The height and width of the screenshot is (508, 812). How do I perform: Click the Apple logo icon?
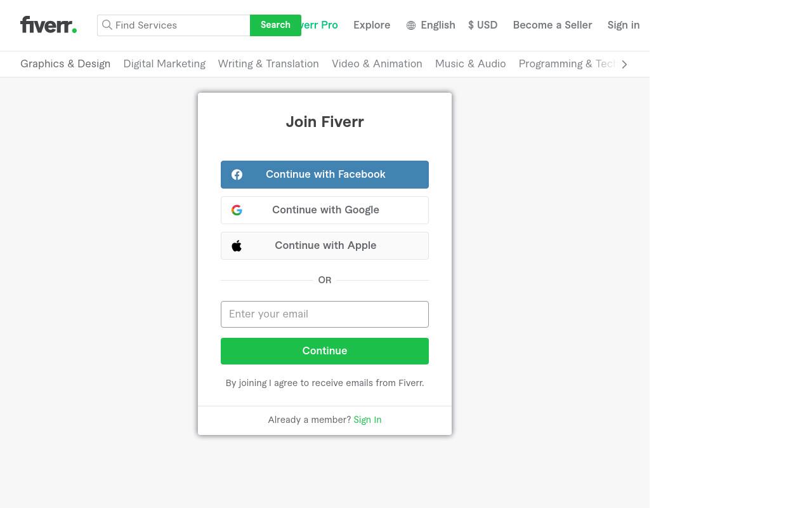click(237, 246)
